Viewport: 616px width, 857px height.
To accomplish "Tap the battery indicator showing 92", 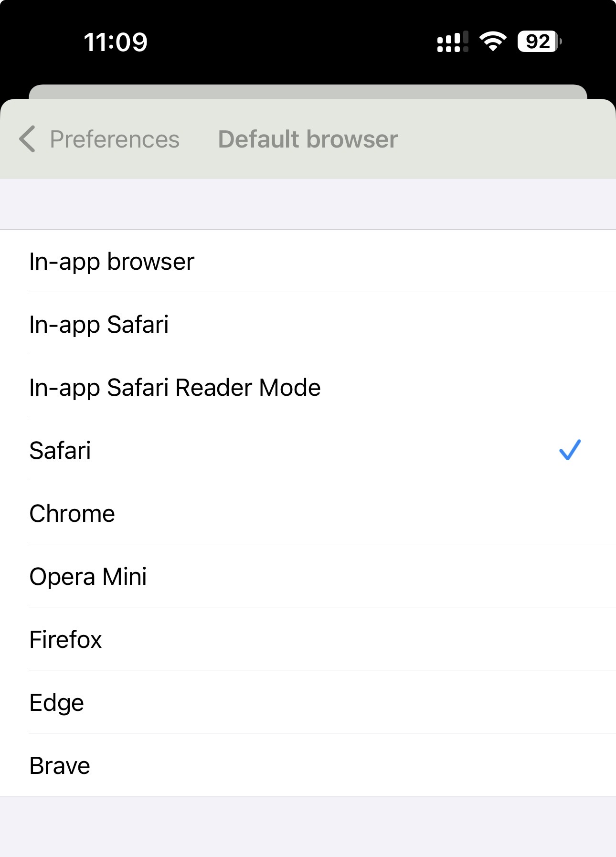I will tap(539, 42).
